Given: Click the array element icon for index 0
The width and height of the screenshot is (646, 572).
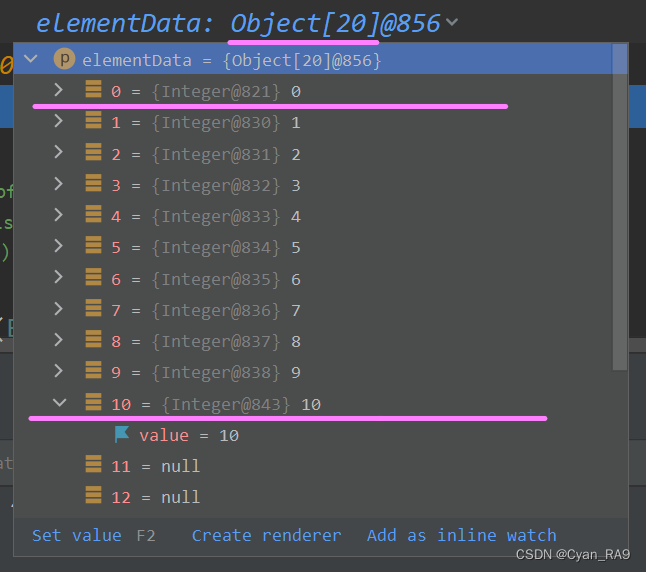Looking at the screenshot, I should (x=94, y=89).
